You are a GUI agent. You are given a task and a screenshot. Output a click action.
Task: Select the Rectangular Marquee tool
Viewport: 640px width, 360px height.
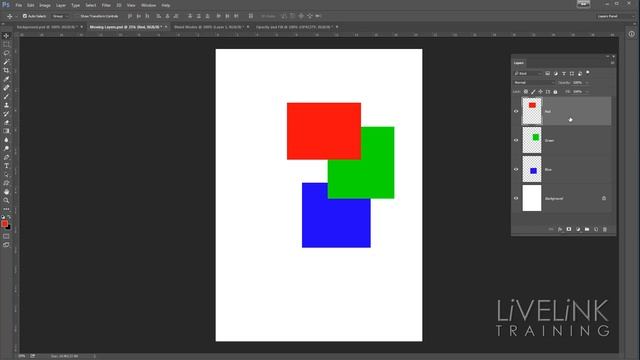(6, 44)
